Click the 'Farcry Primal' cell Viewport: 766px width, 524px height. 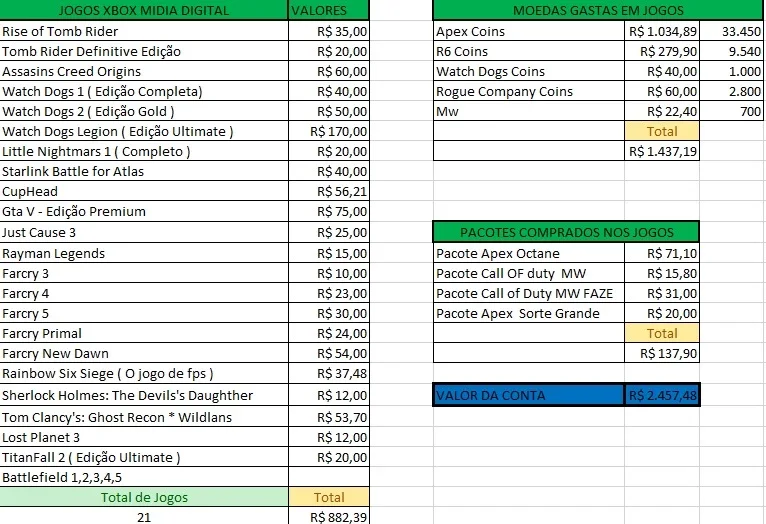144,333
